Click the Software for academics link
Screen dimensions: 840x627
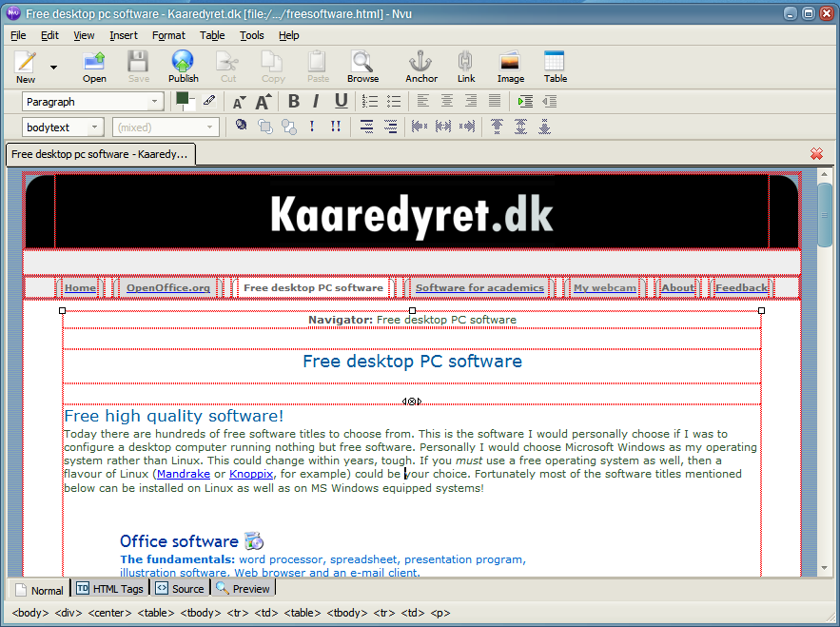point(479,287)
